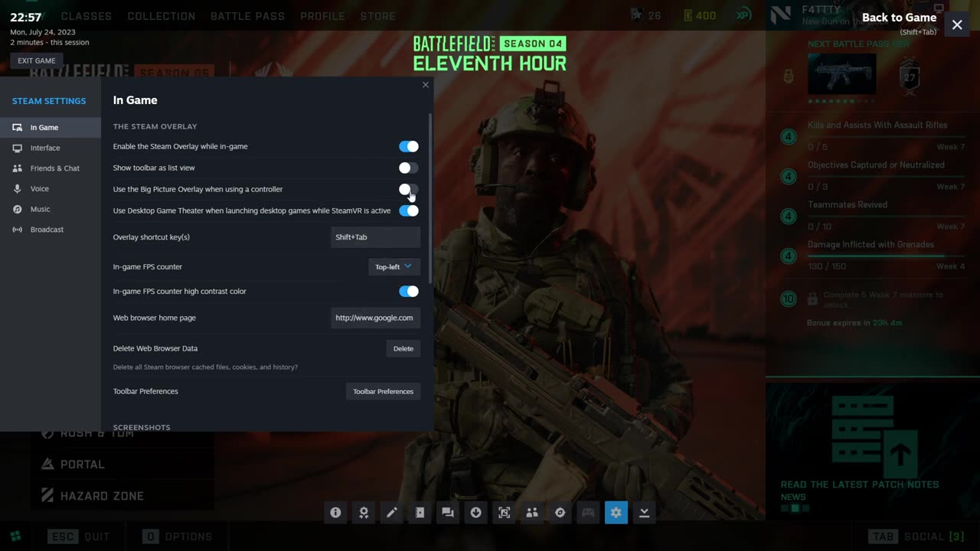The image size is (980, 551).
Task: Close the Steam Settings panel with its X
Action: tap(426, 85)
